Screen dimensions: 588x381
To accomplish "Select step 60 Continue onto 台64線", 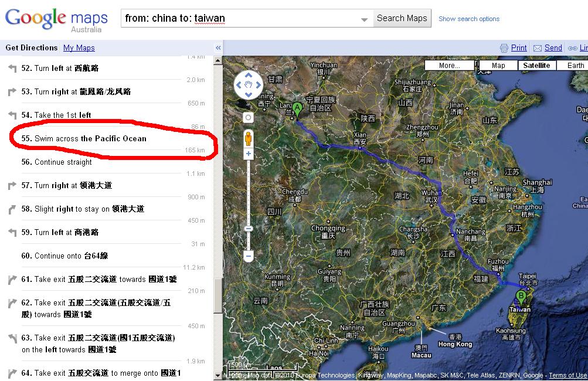I will tap(64, 256).
